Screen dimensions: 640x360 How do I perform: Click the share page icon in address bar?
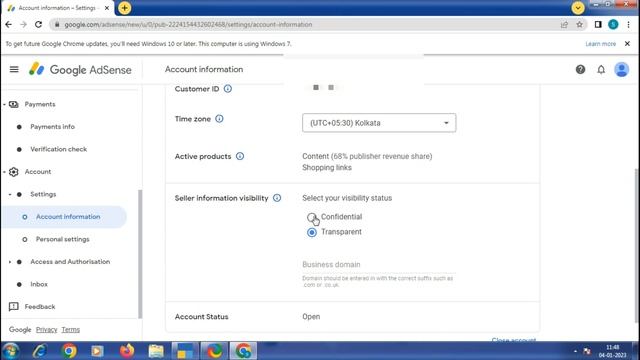[x=564, y=24]
